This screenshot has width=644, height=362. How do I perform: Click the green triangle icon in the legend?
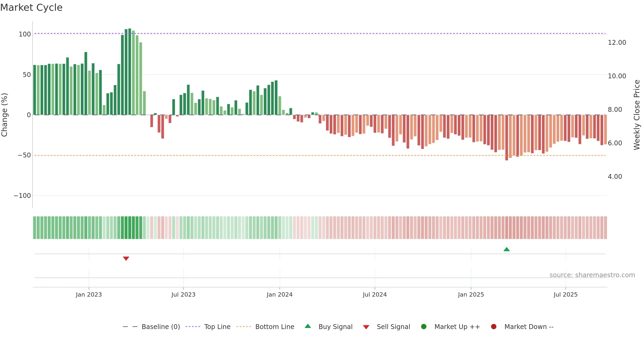[308, 326]
